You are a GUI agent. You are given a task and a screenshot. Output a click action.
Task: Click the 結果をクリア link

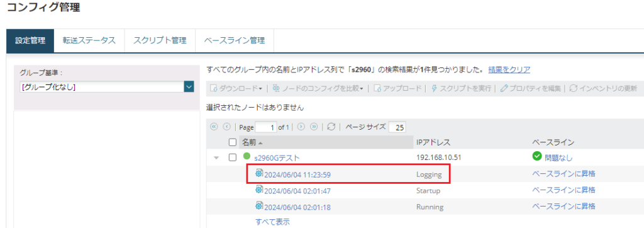click(x=509, y=69)
